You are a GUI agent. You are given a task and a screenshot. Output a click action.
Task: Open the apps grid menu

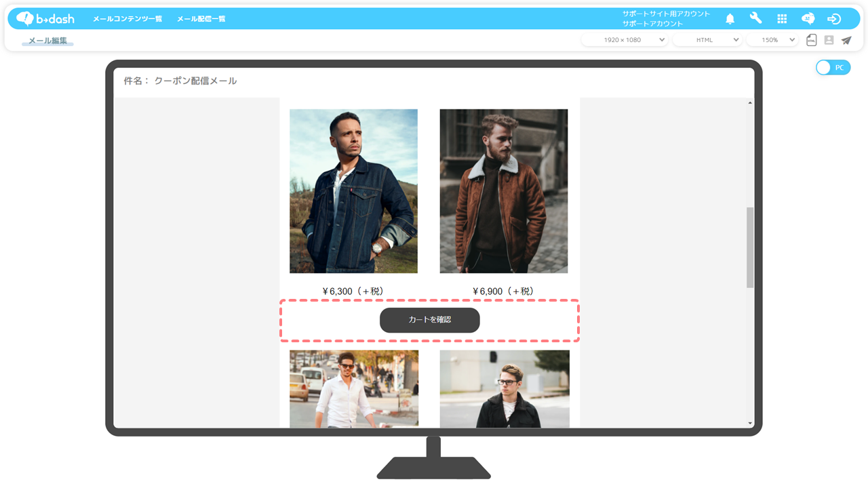click(782, 19)
